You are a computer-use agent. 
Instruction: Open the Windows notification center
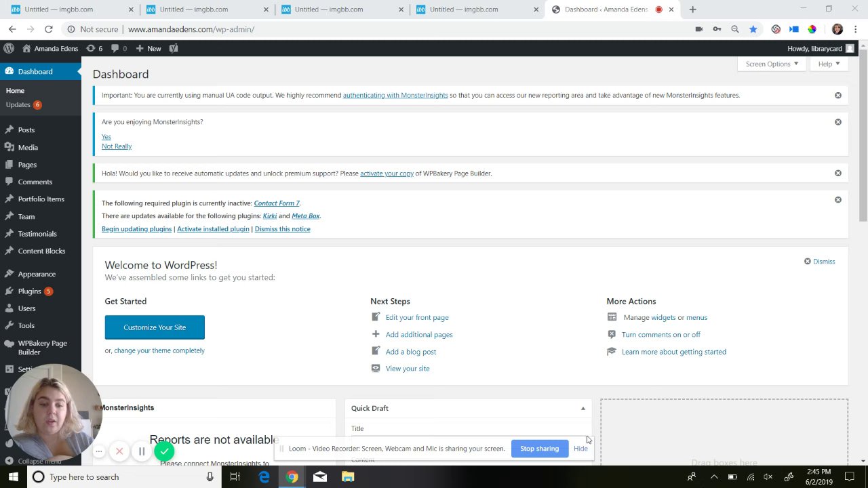(850, 477)
